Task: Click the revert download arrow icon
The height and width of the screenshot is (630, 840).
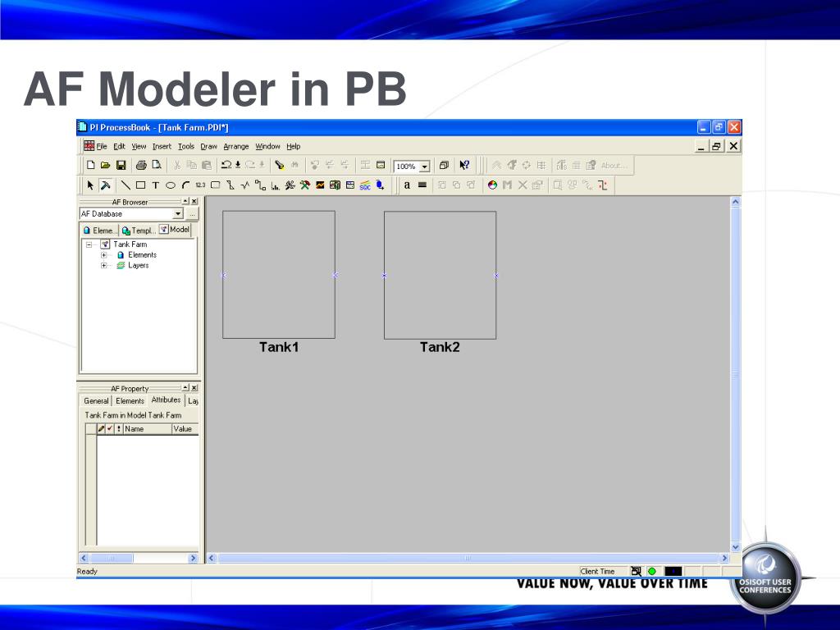Action: pyautogui.click(x=238, y=165)
